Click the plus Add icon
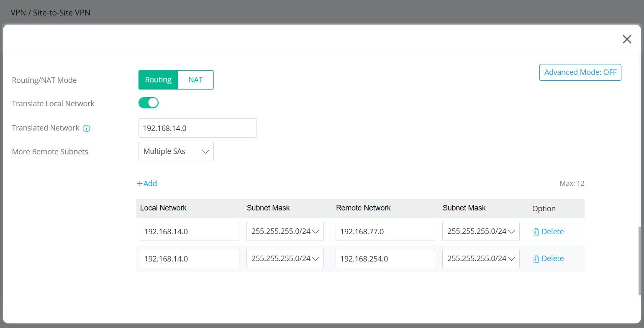This screenshot has height=328, width=644. click(x=140, y=184)
